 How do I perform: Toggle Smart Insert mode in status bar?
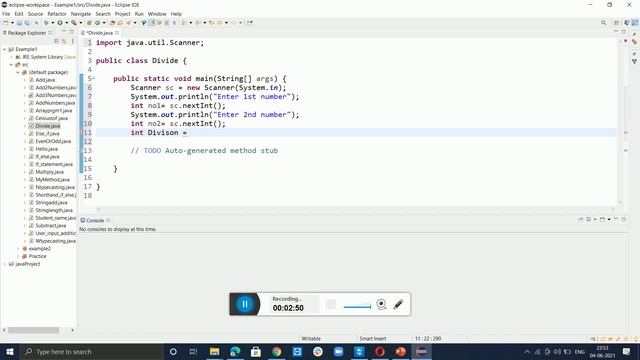[373, 338]
